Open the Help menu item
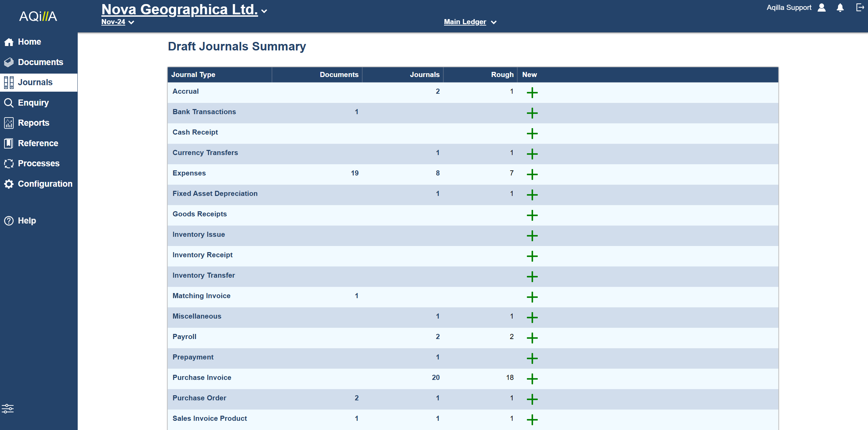868x430 pixels. pos(27,220)
